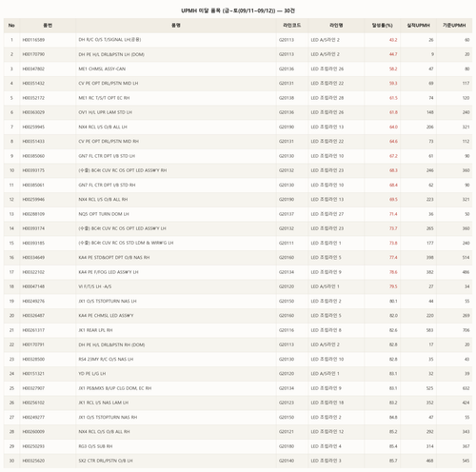Click achievement rate 44.7
Image resolution: width=476 pixels, height=472 pixels.
(393, 54)
